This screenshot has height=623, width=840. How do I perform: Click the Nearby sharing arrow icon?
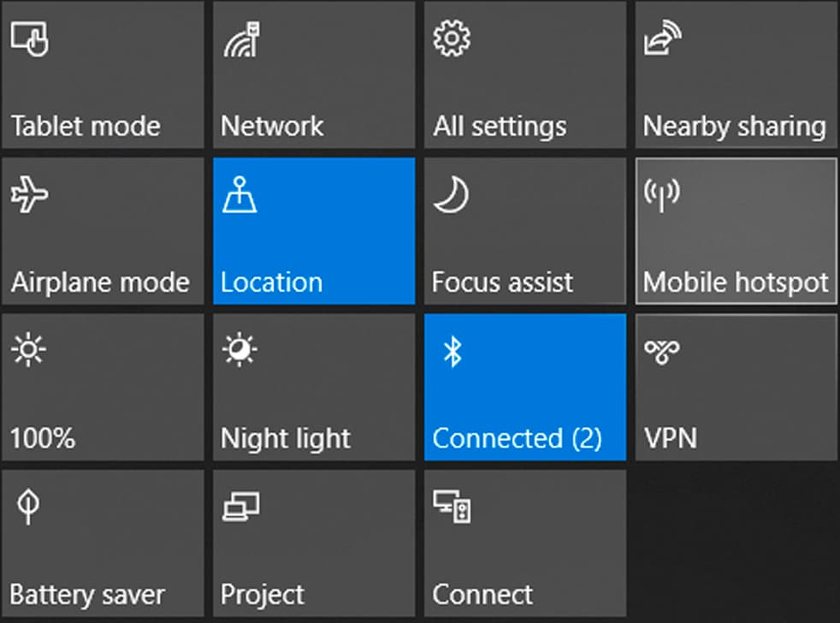(662, 39)
